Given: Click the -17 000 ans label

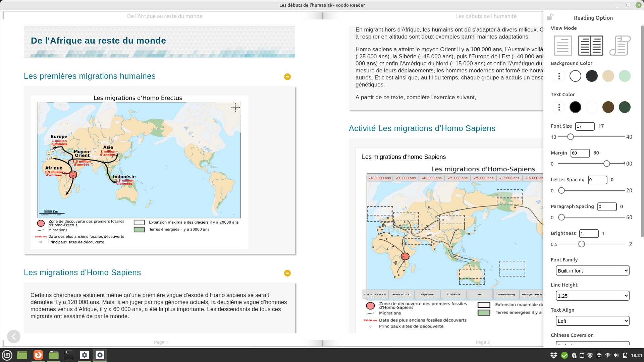Looking at the screenshot, I should coord(509,178).
